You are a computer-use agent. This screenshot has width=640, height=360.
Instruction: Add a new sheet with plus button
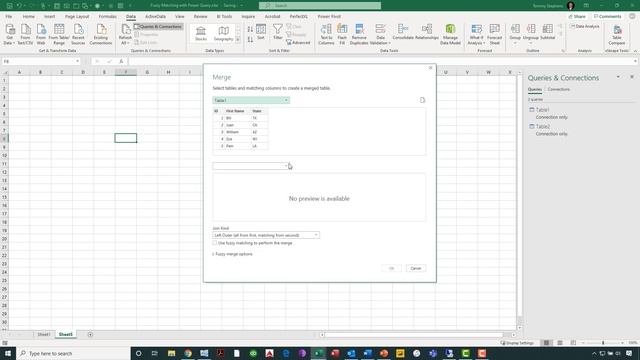90,334
